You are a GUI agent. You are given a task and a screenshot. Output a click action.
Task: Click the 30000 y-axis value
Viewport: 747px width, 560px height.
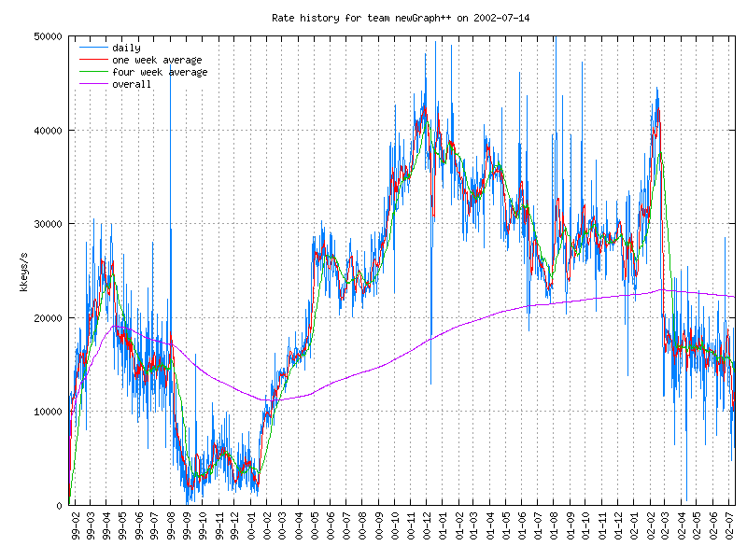pos(49,224)
